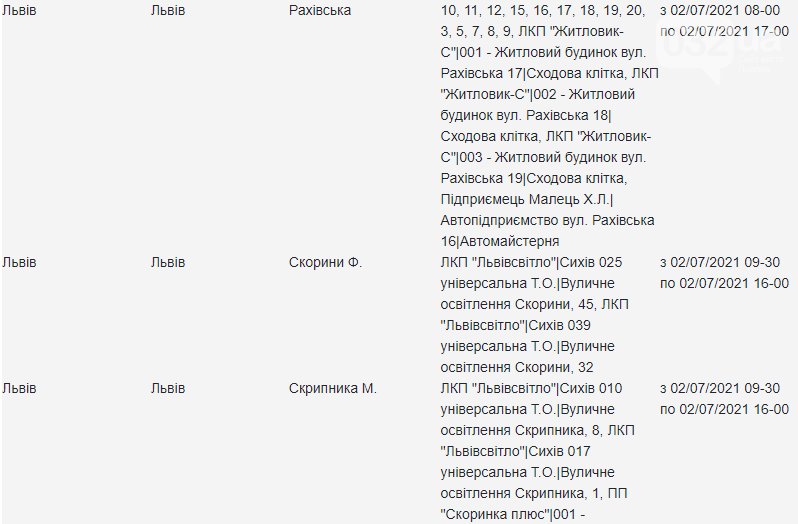Select the Скрипника М. street name cell
This screenshot has width=798, height=524.
pos(332,389)
